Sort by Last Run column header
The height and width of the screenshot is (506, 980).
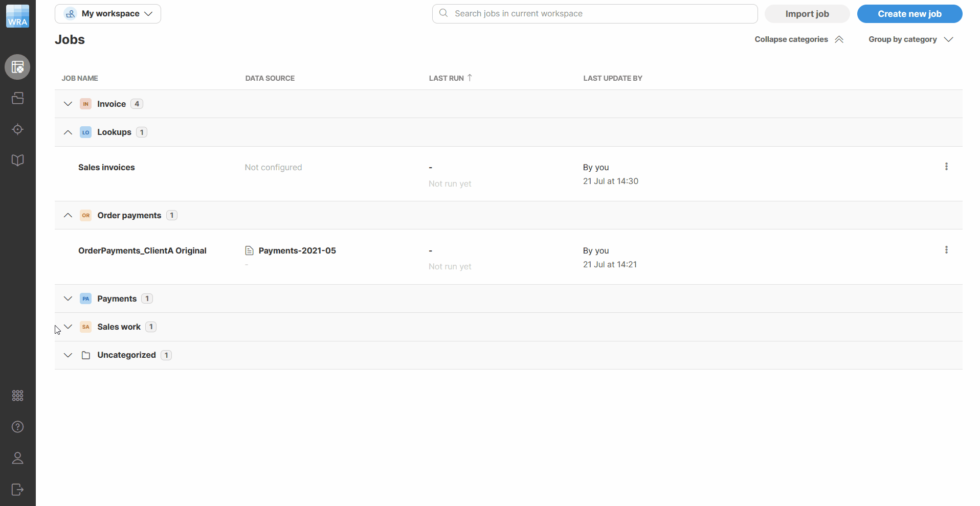coord(447,78)
